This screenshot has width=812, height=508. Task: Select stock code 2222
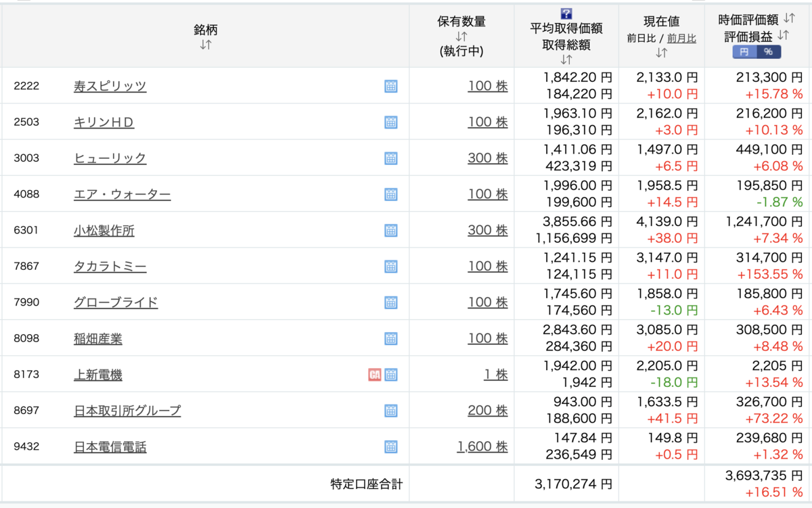coord(26,86)
